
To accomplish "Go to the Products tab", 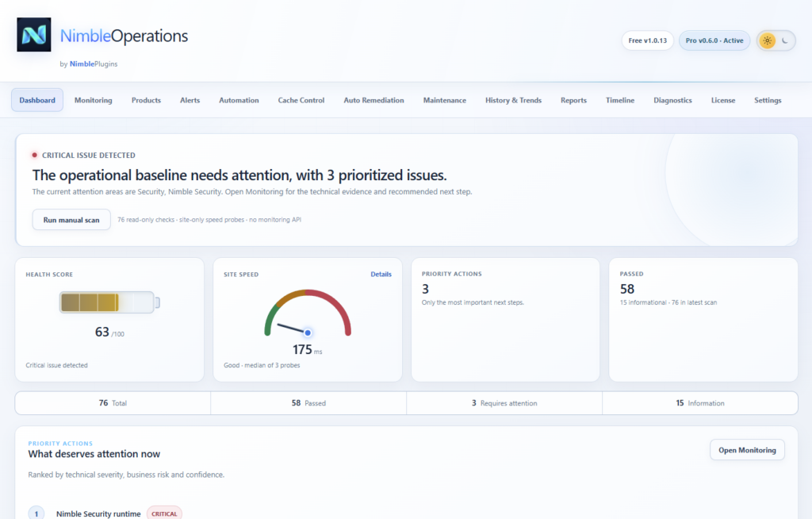I will click(x=146, y=100).
